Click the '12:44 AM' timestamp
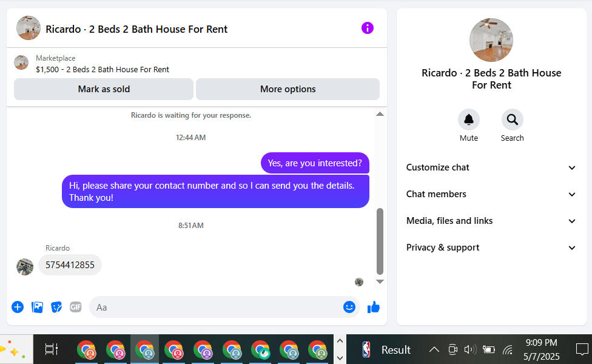The image size is (592, 364). pyautogui.click(x=190, y=138)
